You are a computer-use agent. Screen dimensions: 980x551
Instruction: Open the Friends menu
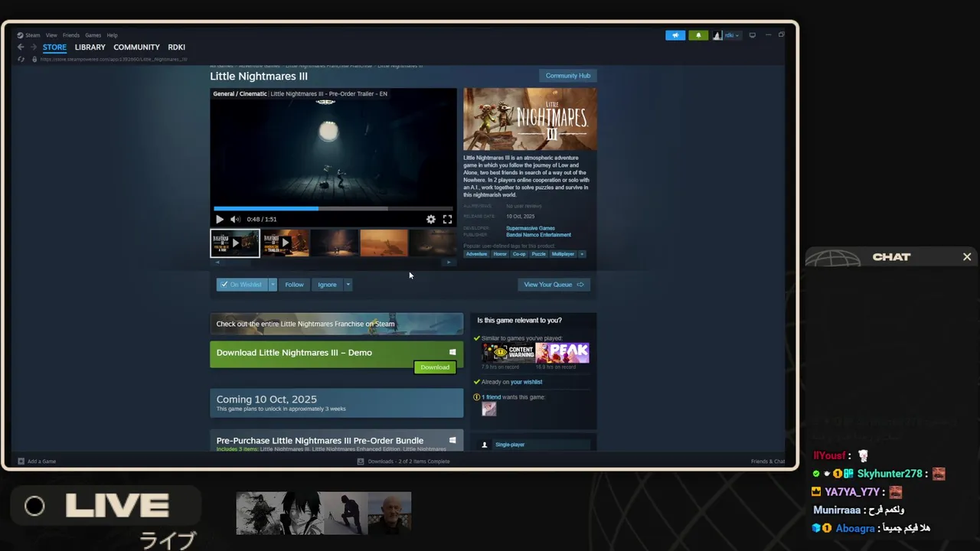(71, 35)
